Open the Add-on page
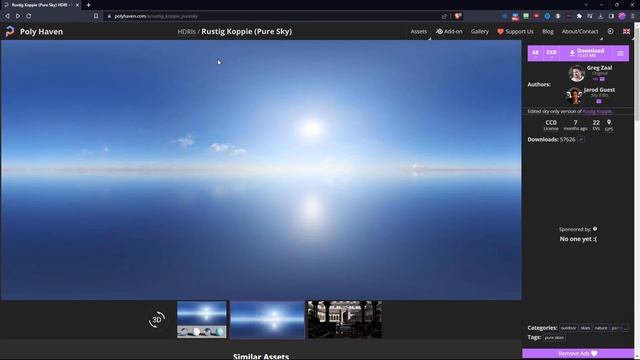 pyautogui.click(x=449, y=31)
